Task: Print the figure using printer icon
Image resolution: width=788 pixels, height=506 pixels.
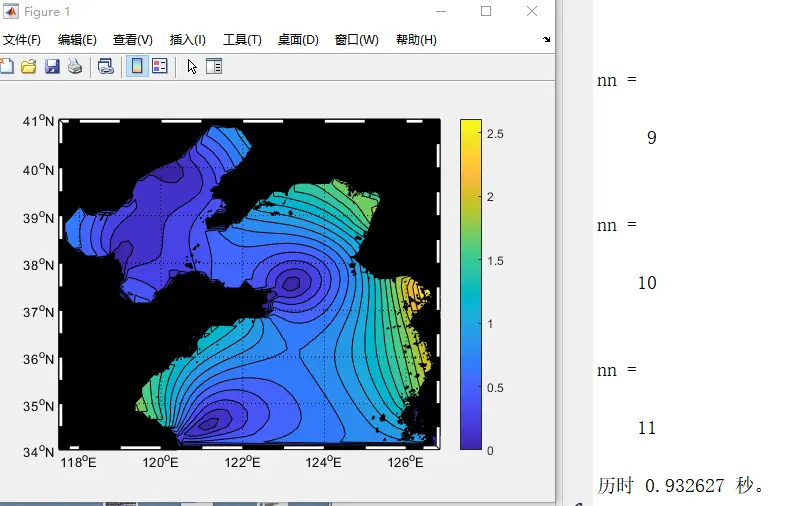Action: point(75,66)
